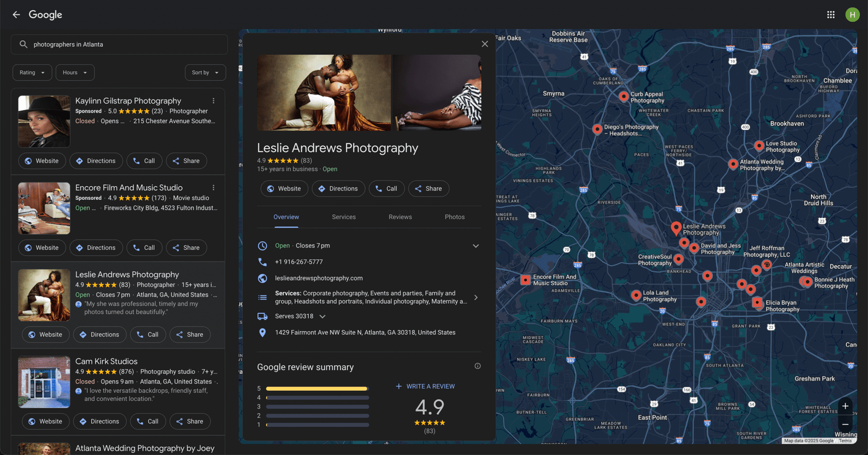Viewport: 868px width, 455px height.
Task: Call Kaylinn Gilstrap Photography
Action: (x=144, y=161)
